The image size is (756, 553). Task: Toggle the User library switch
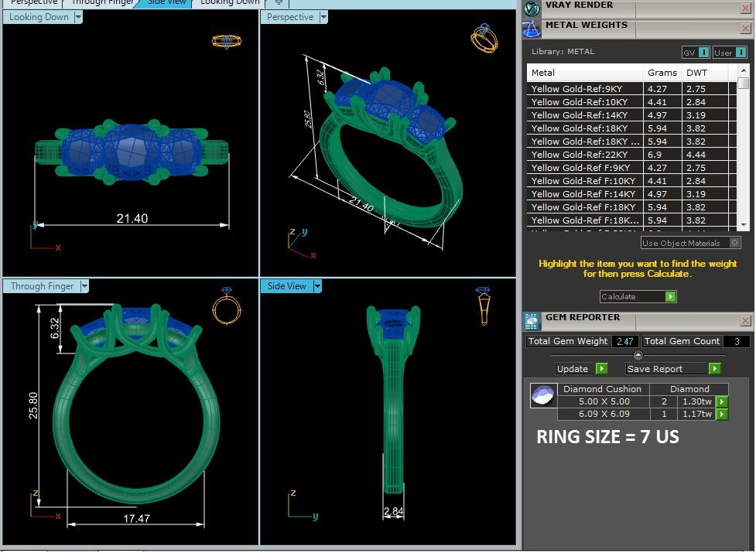pos(740,53)
